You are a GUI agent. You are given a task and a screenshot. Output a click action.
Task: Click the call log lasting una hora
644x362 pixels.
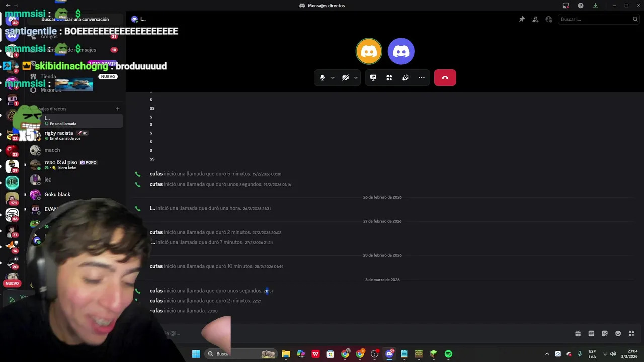pos(210,208)
